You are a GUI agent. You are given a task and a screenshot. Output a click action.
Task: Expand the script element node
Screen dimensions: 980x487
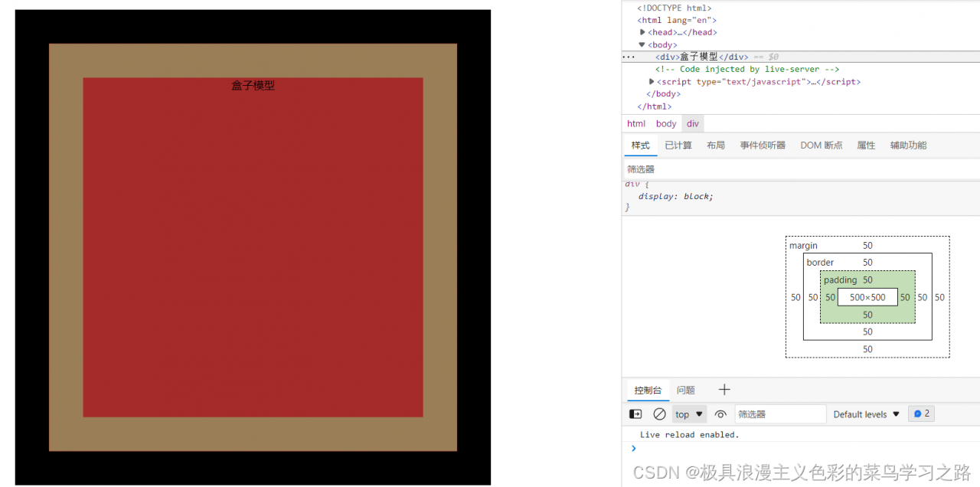[x=652, y=81]
